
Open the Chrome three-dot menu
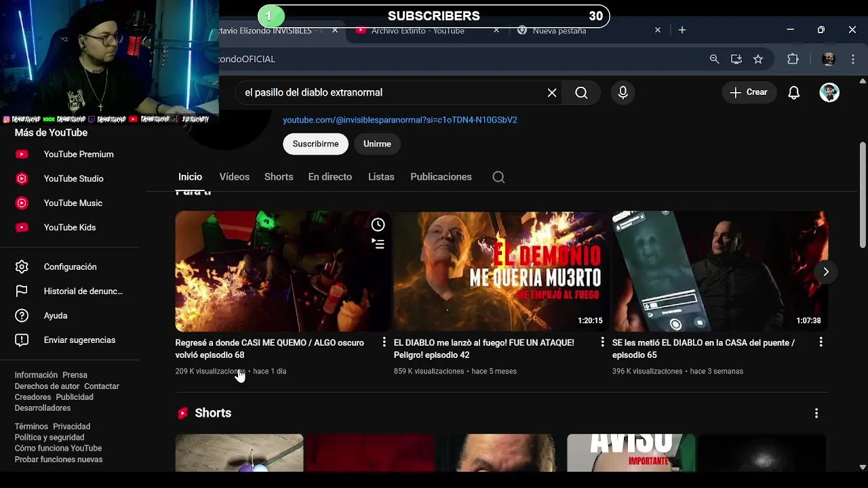(853, 60)
